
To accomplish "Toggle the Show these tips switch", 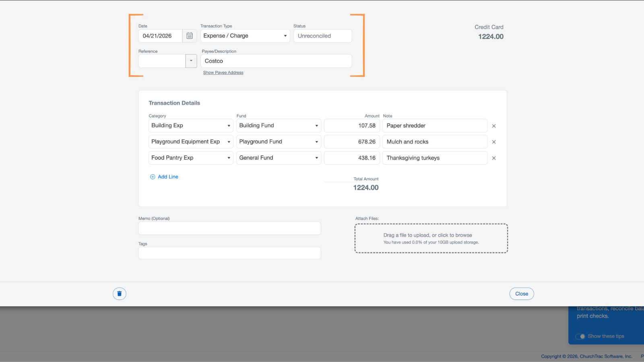I will click(x=580, y=336).
